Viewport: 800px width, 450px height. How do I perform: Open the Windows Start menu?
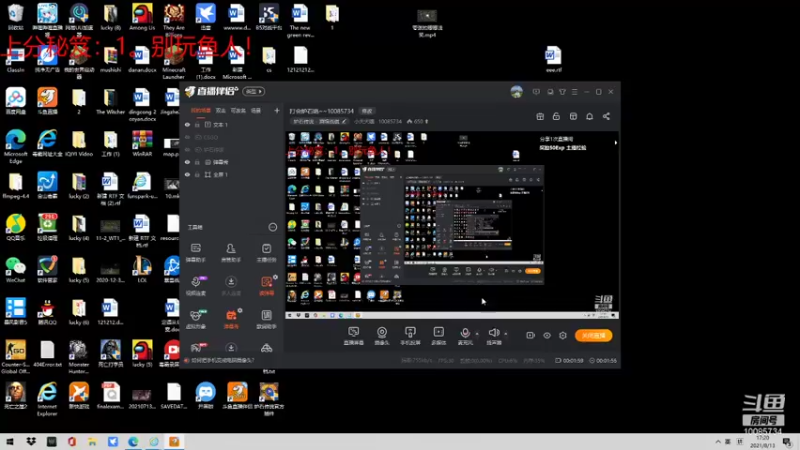pyautogui.click(x=10, y=441)
